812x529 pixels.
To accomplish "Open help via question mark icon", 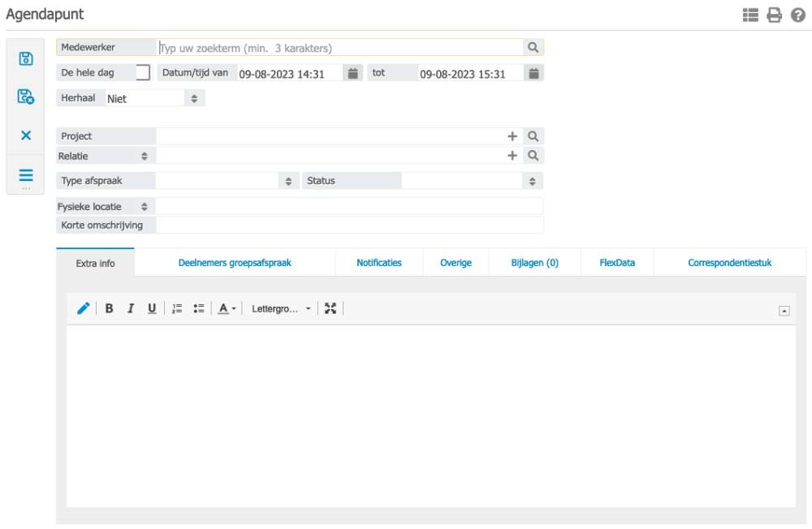I will tap(798, 15).
